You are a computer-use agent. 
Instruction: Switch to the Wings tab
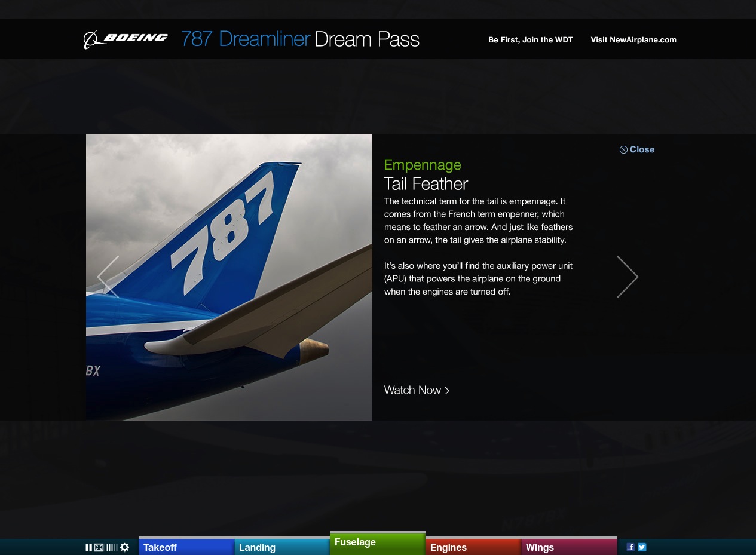pyautogui.click(x=569, y=547)
